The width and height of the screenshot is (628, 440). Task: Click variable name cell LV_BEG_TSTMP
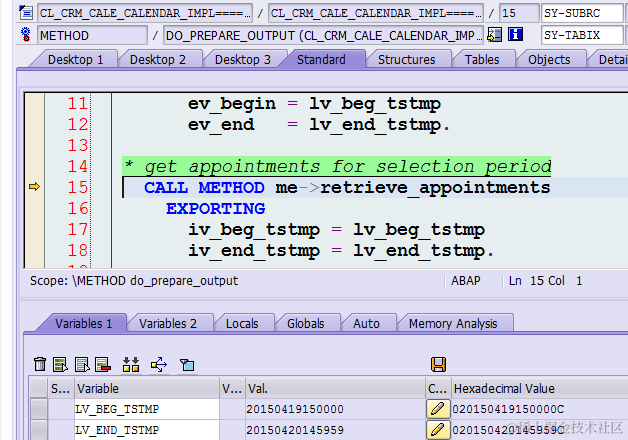pos(147,409)
